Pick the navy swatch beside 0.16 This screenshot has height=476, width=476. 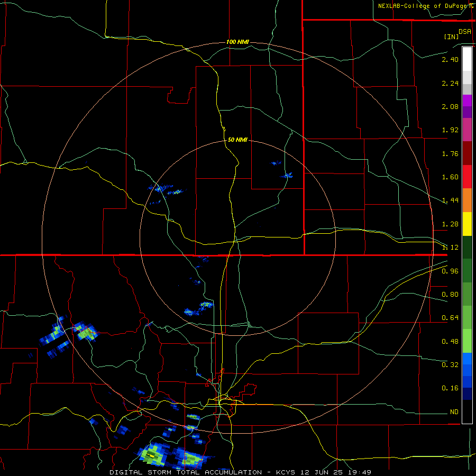coord(467,394)
